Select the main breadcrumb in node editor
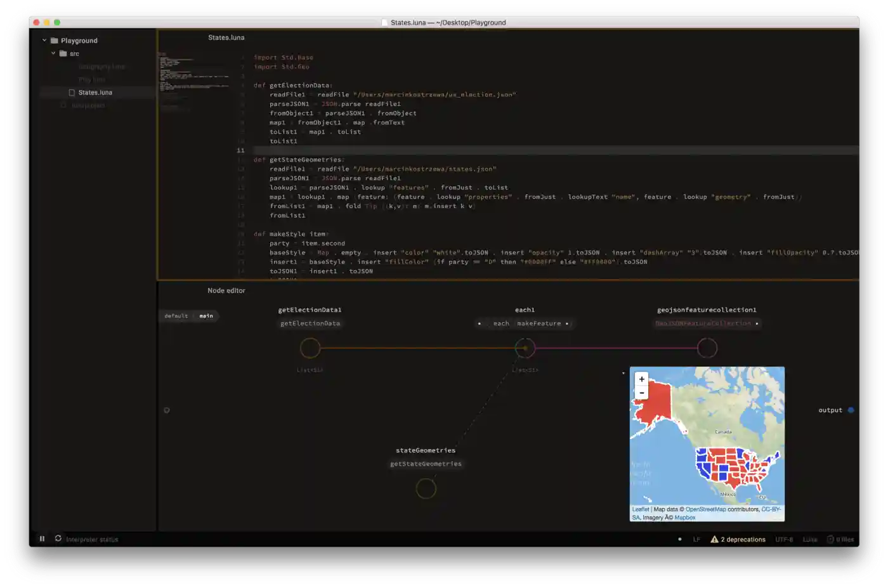Screen dimensions: 888x588 pyautogui.click(x=206, y=316)
